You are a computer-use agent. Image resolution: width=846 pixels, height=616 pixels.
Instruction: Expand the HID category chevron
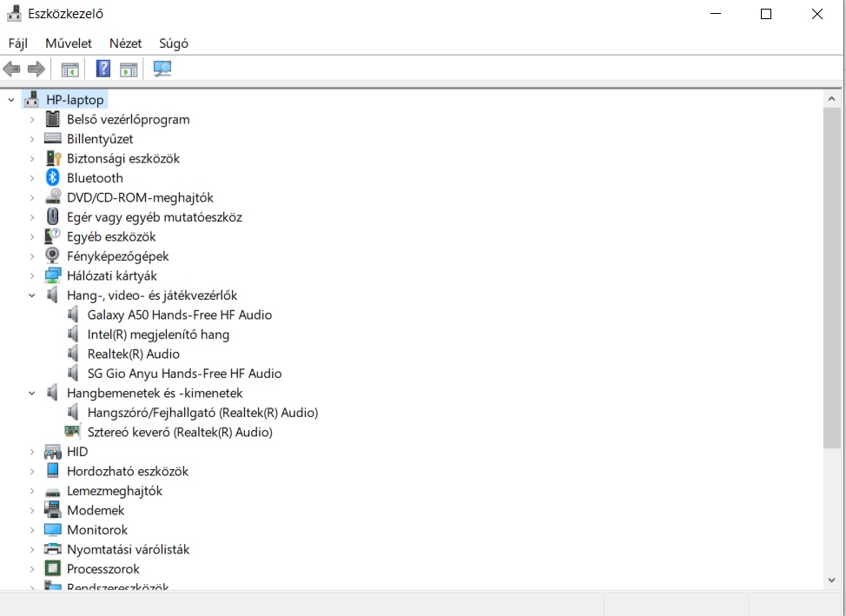[32, 452]
